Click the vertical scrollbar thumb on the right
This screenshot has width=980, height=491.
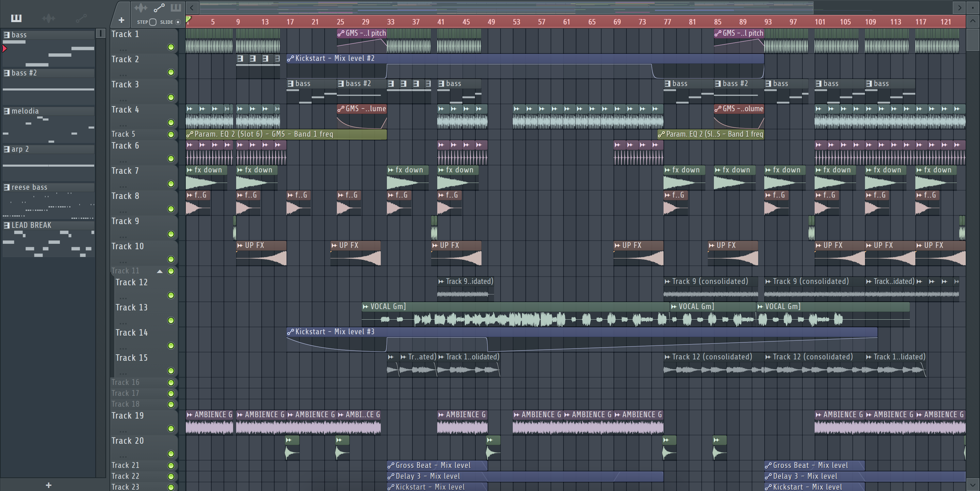point(973,39)
